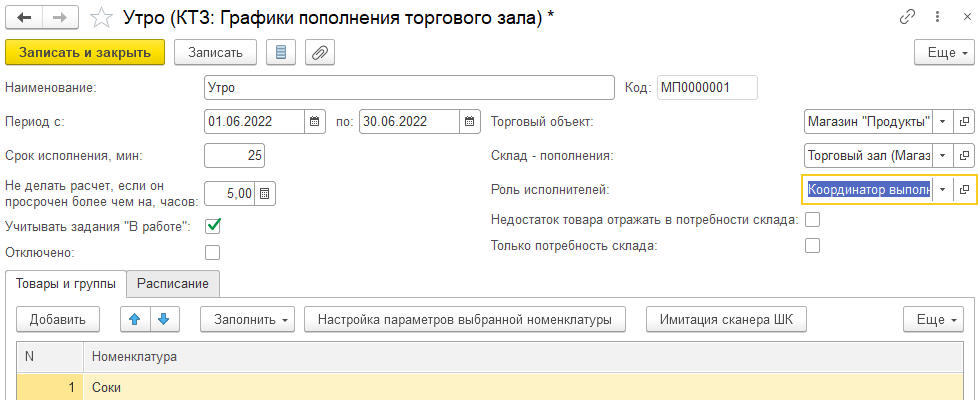Open calendar for period end date
Image resolution: width=978 pixels, height=400 pixels.
pyautogui.click(x=470, y=122)
